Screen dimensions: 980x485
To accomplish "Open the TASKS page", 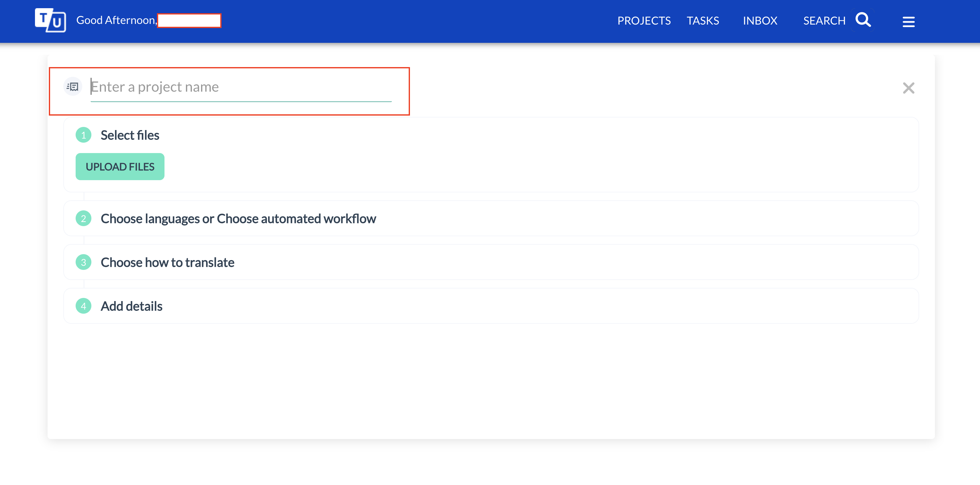I will click(x=703, y=20).
